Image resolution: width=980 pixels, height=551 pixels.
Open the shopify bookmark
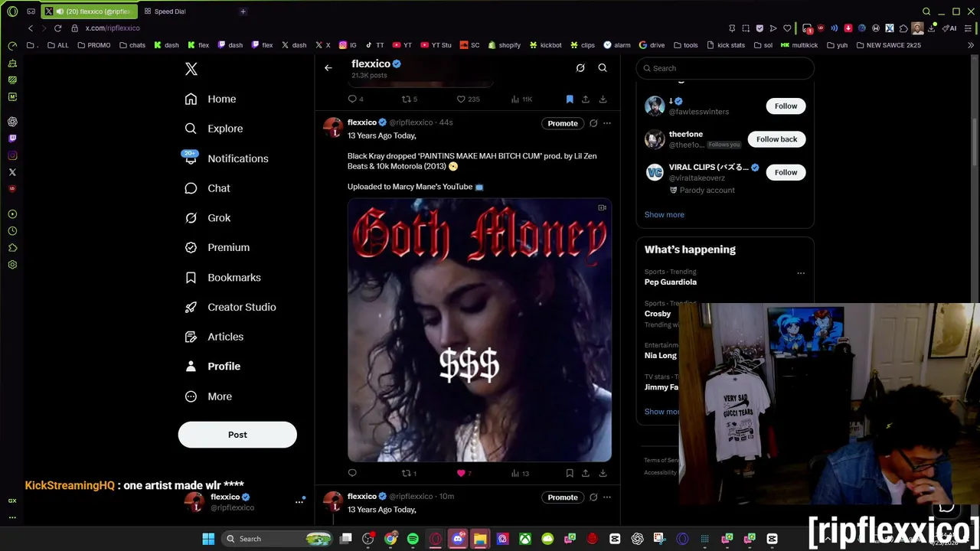(504, 45)
